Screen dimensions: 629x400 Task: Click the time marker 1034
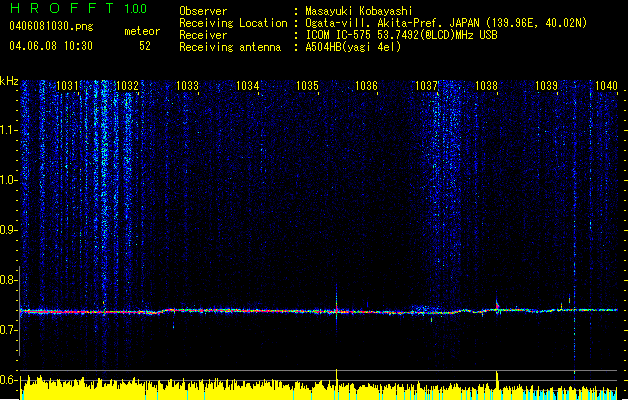(x=248, y=86)
